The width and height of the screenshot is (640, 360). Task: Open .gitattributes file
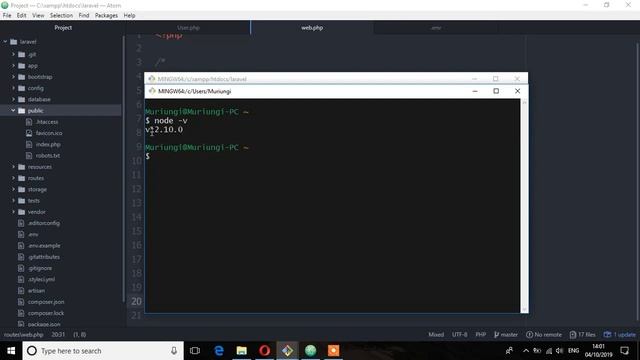(x=43, y=257)
